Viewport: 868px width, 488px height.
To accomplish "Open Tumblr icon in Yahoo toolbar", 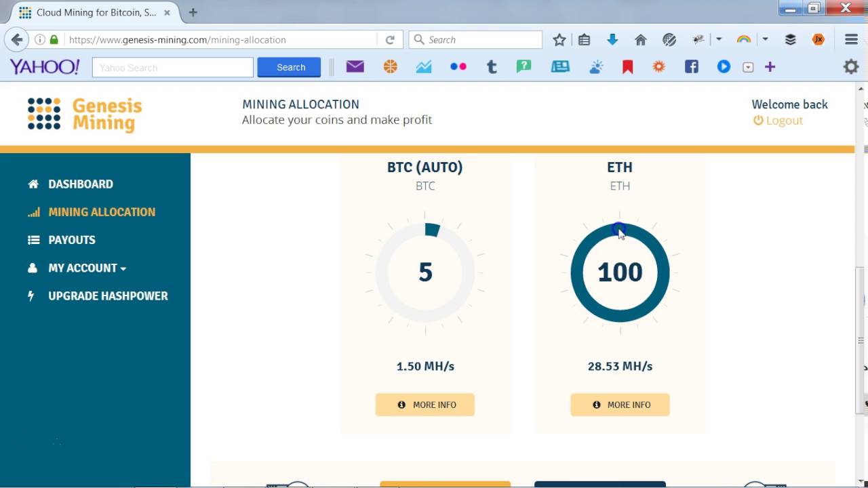I will (x=492, y=66).
